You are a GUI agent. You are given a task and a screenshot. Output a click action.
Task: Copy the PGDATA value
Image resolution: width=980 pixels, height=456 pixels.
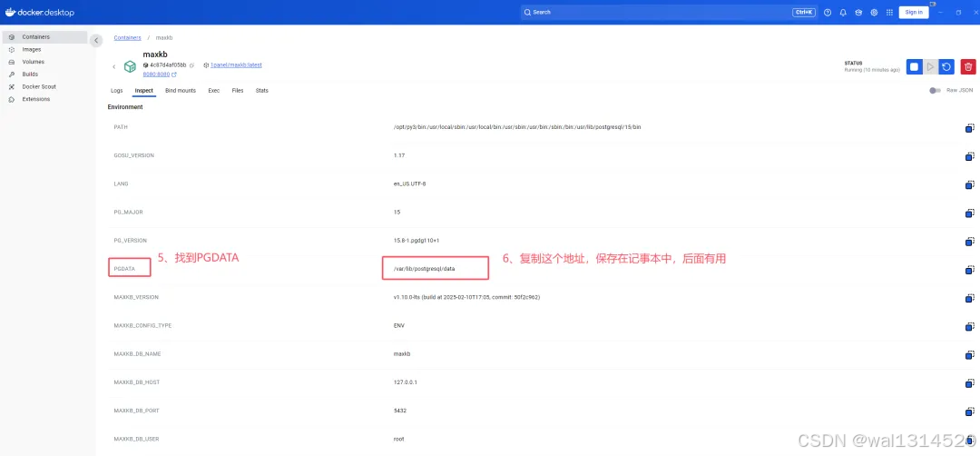pos(969,270)
